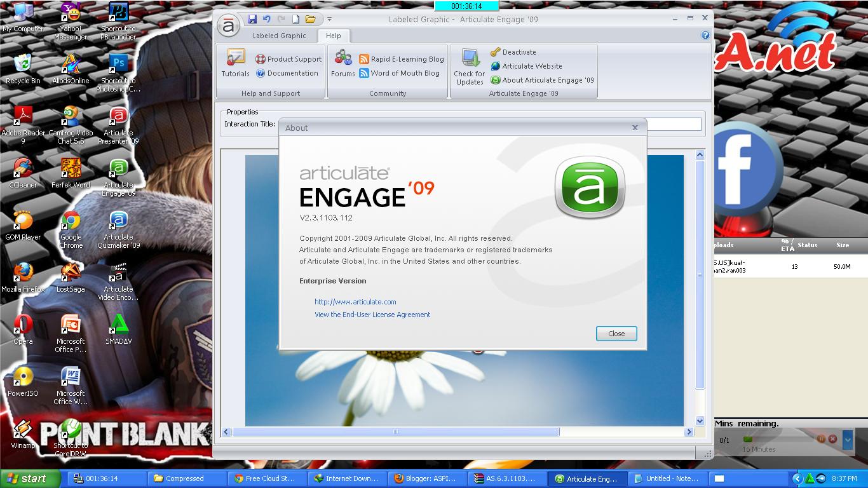Click the horizontal scrollbar right arrow

689,432
